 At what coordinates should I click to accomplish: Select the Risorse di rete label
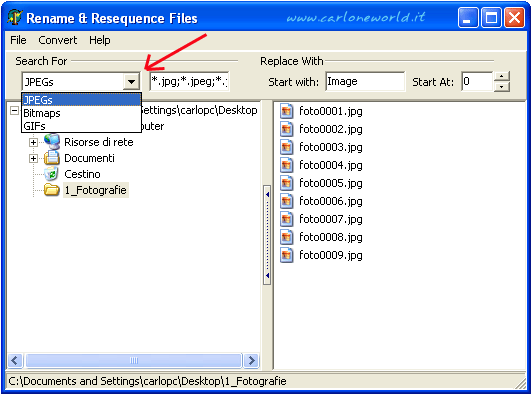click(x=99, y=142)
